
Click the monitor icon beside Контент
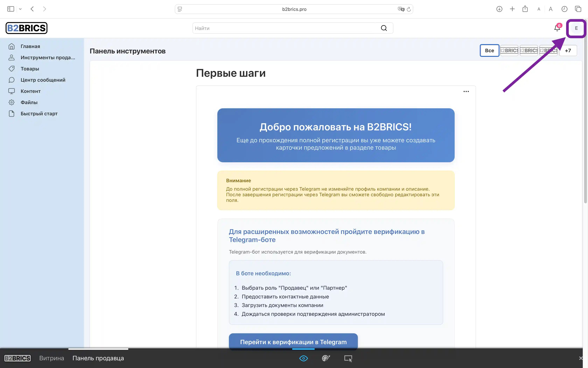11,91
